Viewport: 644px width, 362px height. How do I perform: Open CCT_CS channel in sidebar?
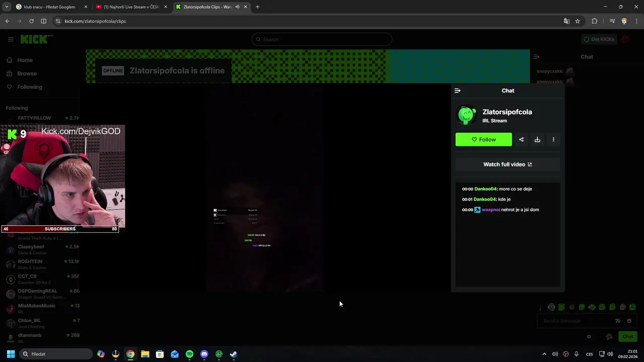(x=42, y=279)
